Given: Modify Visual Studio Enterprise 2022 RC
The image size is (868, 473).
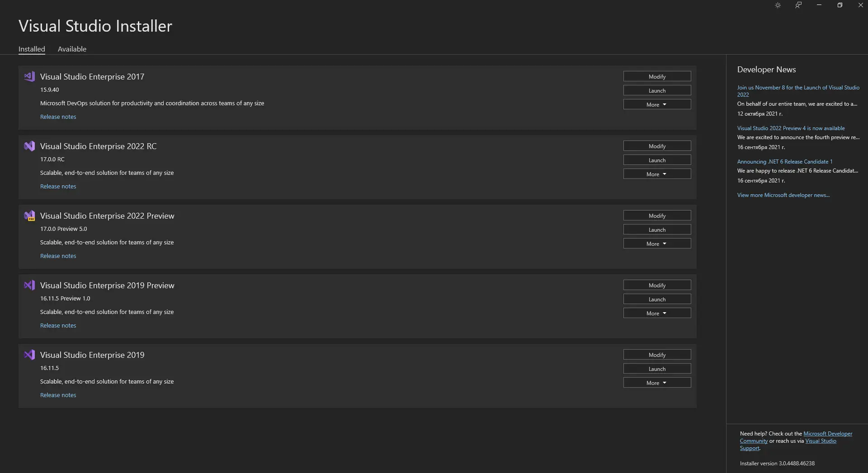Looking at the screenshot, I should [x=657, y=146].
